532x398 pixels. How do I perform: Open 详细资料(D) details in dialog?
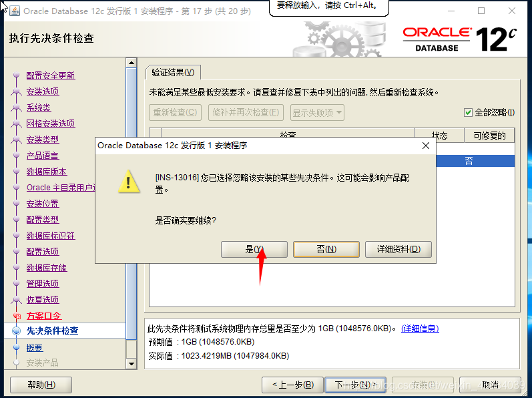click(x=398, y=249)
